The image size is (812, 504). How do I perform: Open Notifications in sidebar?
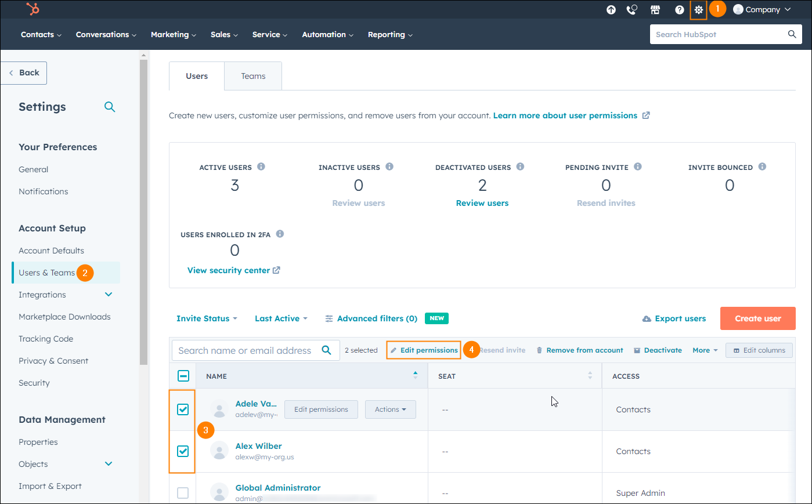(x=43, y=191)
